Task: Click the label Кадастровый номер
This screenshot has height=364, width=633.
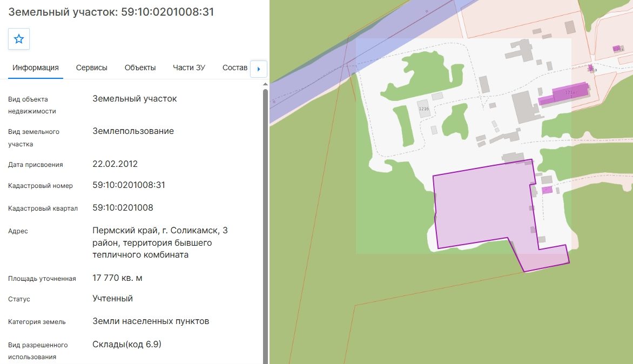Action: 41,186
